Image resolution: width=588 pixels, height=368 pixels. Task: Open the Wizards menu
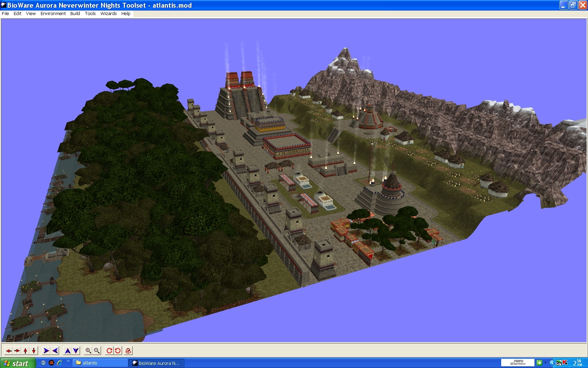(x=108, y=14)
